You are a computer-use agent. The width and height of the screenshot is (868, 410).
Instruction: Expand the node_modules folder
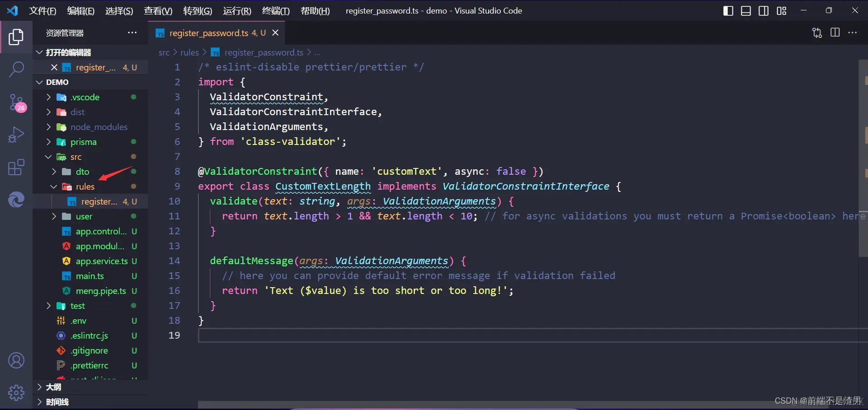pos(90,127)
